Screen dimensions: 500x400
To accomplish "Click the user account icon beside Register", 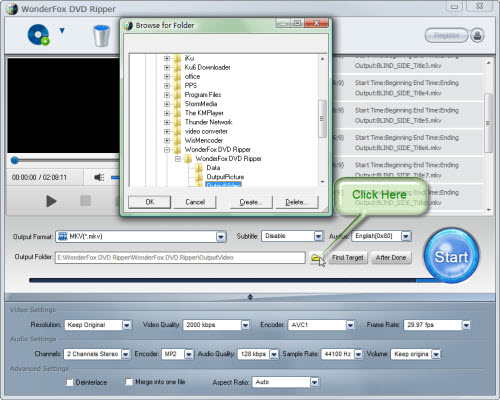I will pyautogui.click(x=477, y=35).
